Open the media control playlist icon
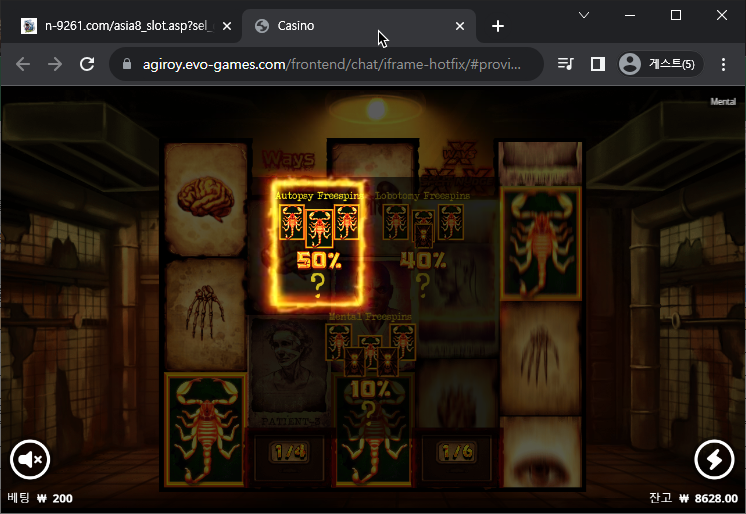 point(566,64)
